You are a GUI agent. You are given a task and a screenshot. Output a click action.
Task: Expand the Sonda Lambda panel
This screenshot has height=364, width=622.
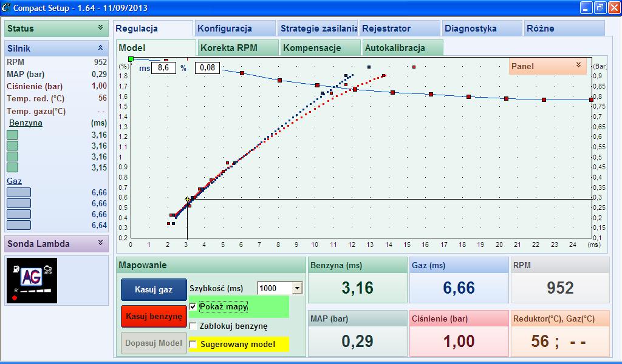pyautogui.click(x=100, y=243)
